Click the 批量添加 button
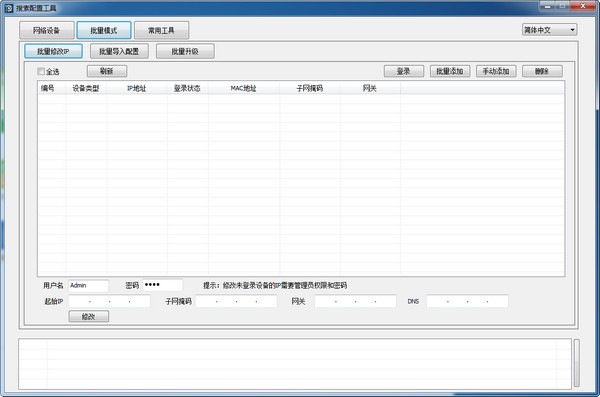This screenshot has width=600, height=397. click(450, 71)
